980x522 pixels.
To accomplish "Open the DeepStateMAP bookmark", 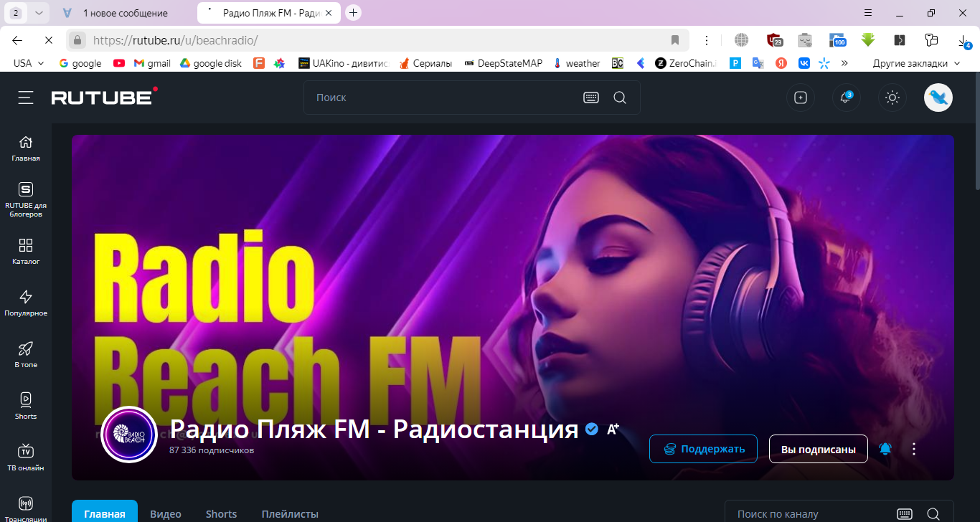I will pos(504,63).
